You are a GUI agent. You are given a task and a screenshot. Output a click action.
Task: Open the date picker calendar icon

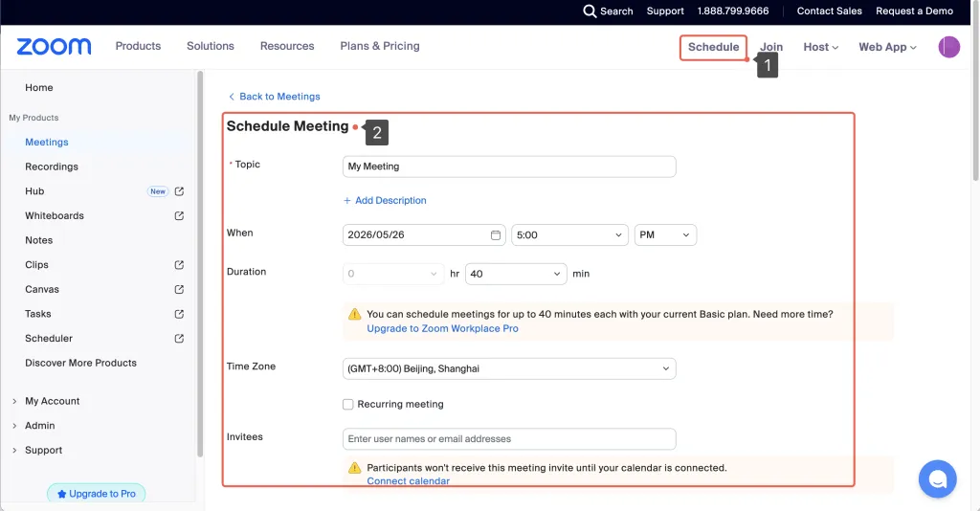click(496, 234)
